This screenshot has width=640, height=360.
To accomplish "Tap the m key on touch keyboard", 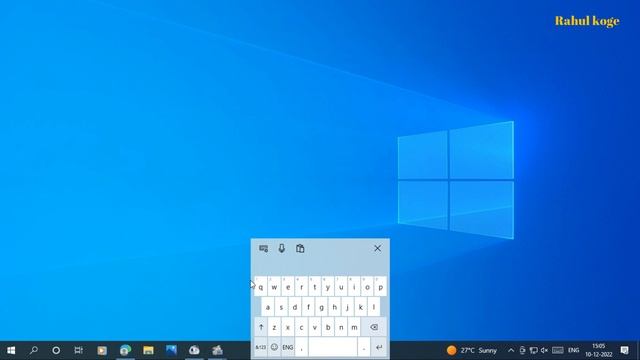I will coord(354,327).
